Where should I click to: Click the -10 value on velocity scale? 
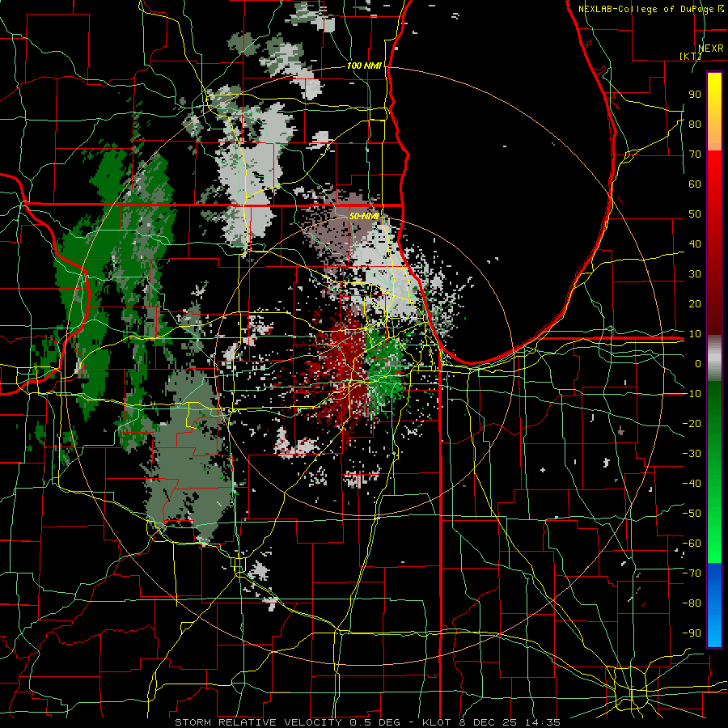692,394
